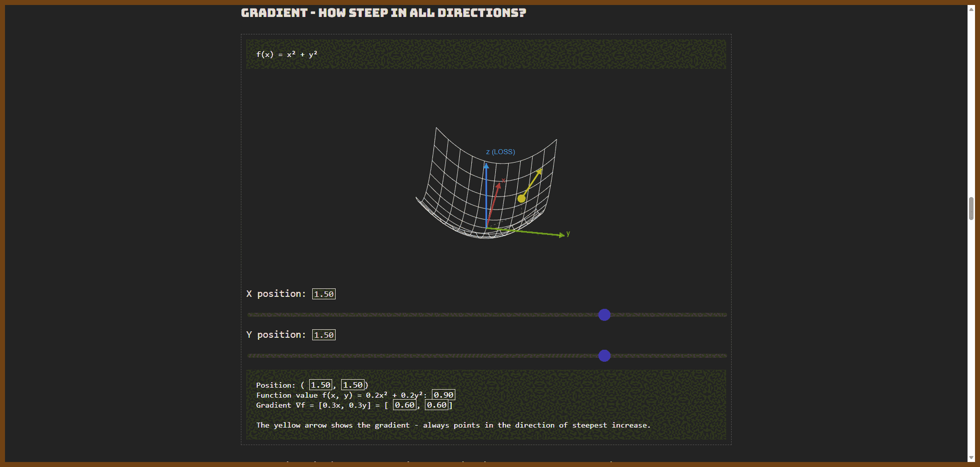Select the second gradient component 0.60
The width and height of the screenshot is (980, 467).
point(436,405)
